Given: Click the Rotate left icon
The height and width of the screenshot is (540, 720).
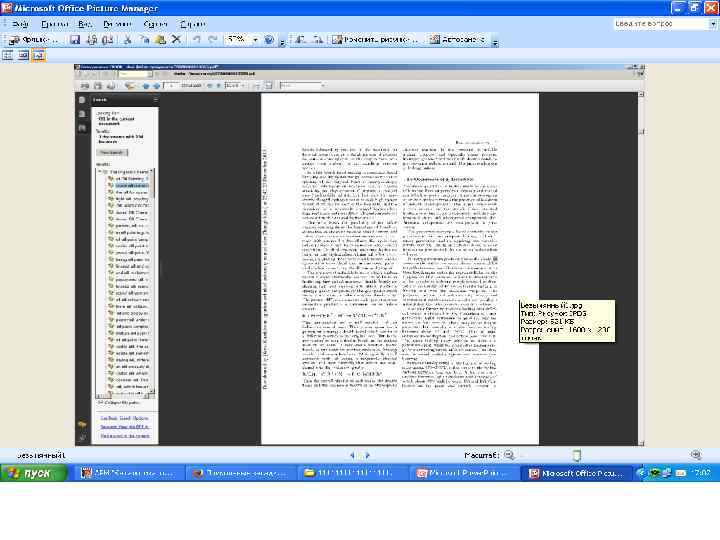Looking at the screenshot, I should click(x=300, y=40).
